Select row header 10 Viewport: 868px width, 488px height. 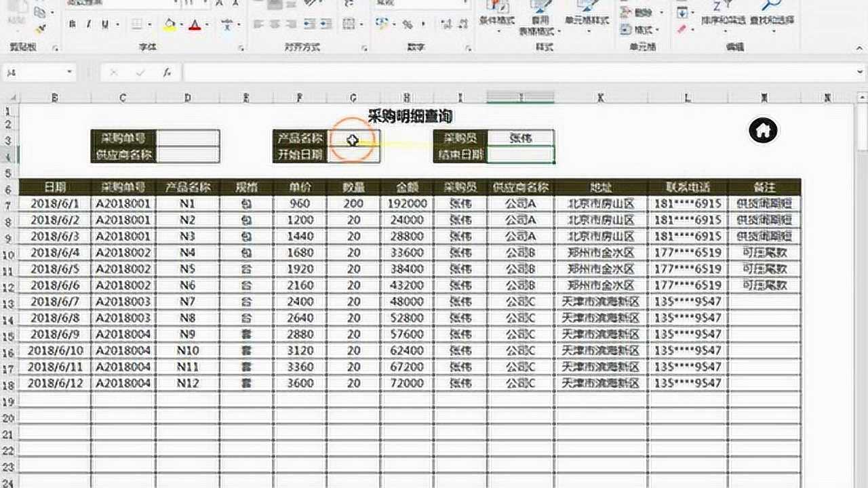click(x=9, y=253)
